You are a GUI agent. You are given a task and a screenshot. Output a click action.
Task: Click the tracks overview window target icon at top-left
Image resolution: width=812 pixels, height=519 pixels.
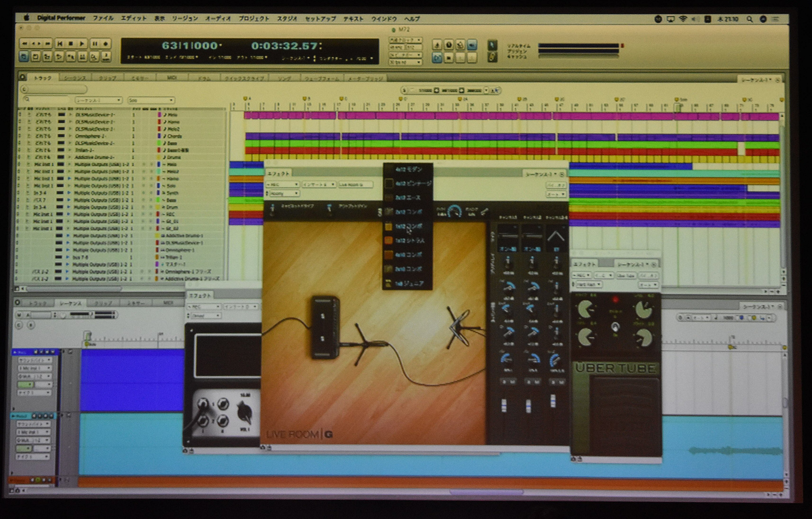(23, 77)
